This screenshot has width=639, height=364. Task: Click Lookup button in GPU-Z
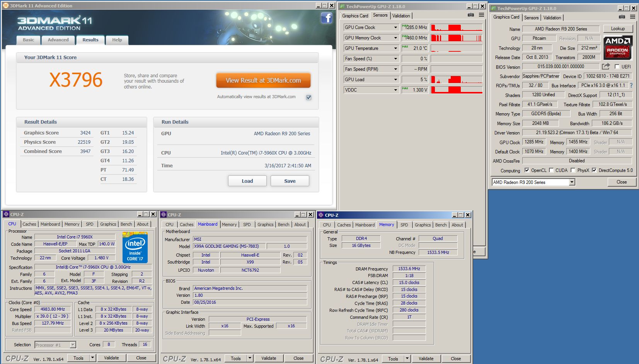tap(618, 29)
